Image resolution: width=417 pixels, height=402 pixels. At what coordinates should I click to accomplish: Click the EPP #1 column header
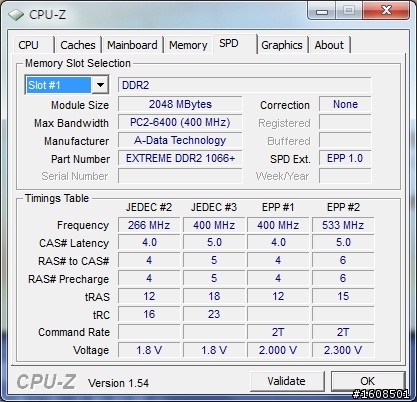click(278, 207)
